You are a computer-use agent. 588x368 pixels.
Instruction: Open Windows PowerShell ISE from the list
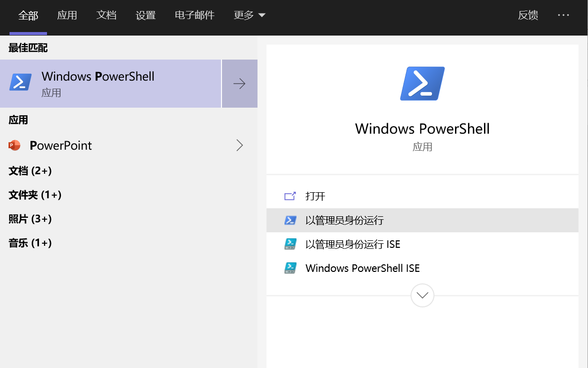pyautogui.click(x=362, y=268)
